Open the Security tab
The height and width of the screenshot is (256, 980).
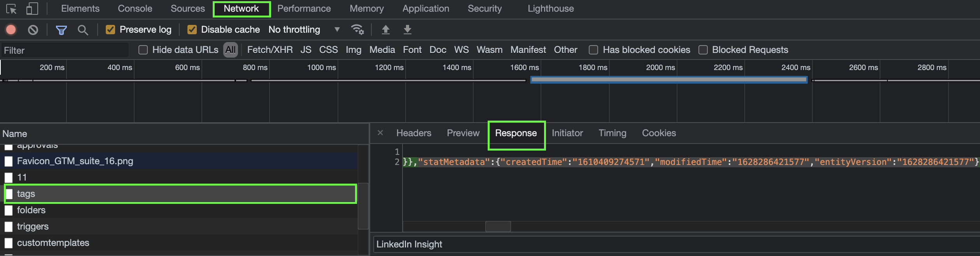[485, 9]
